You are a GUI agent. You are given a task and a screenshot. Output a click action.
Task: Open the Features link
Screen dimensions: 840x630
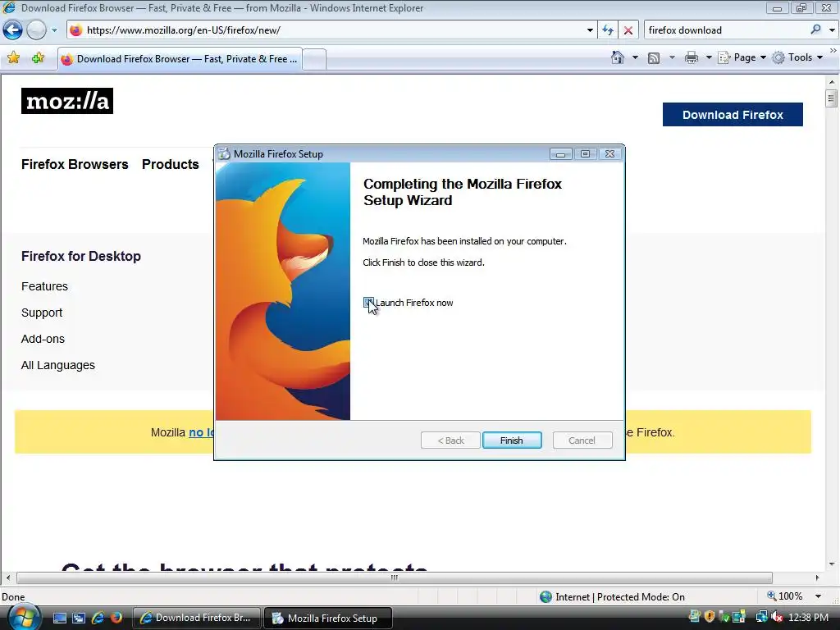point(44,286)
